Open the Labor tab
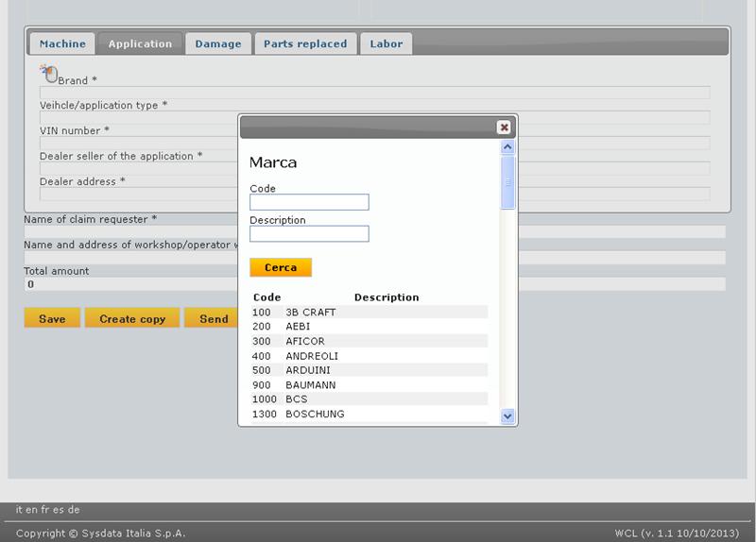 pos(387,43)
